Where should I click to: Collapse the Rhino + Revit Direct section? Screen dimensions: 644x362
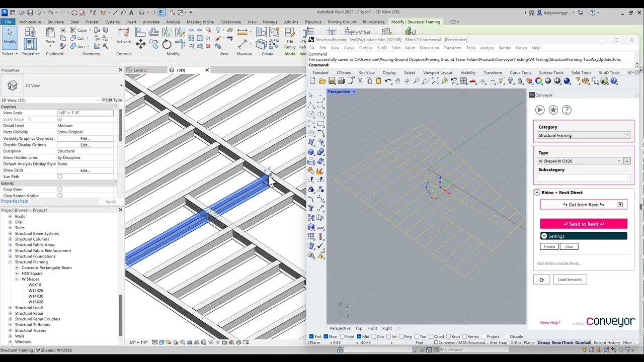[537, 193]
